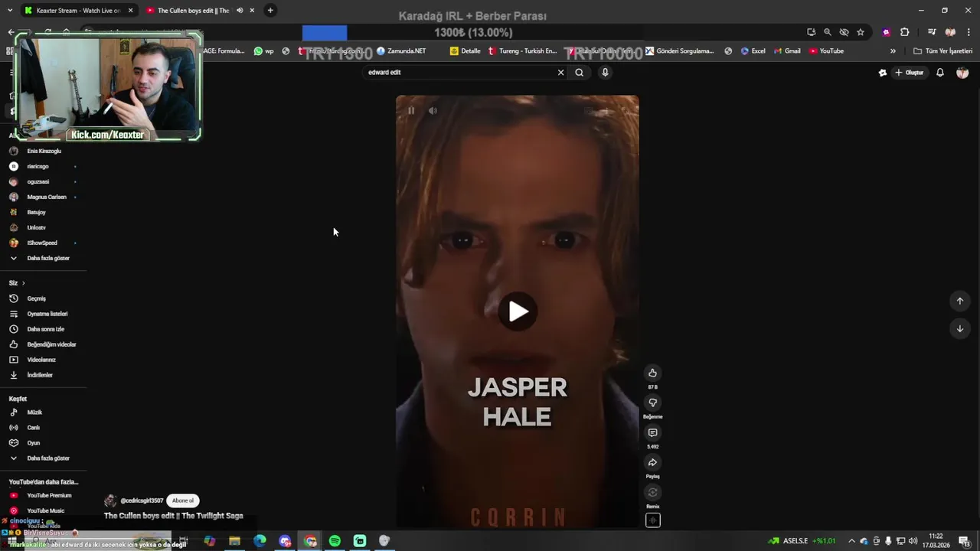Open @cedricsgirl3507 channel link
This screenshot has width=980, height=551.
[x=142, y=500]
